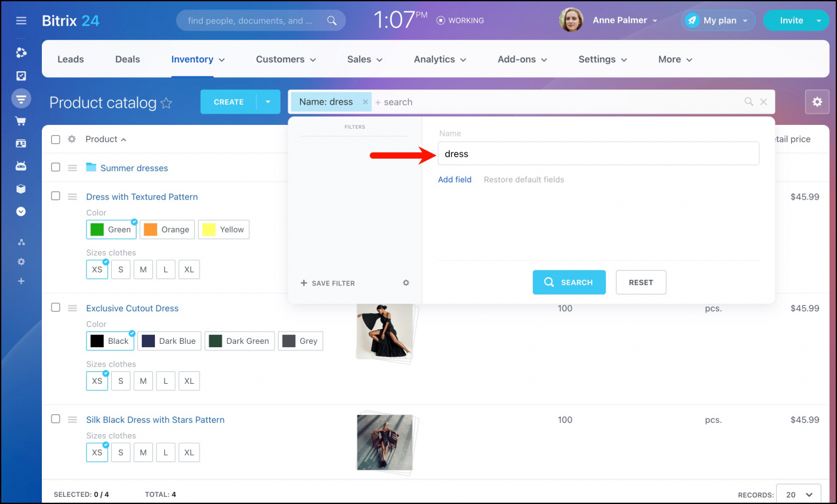
Task: Sort by the Product column header
Action: click(106, 139)
